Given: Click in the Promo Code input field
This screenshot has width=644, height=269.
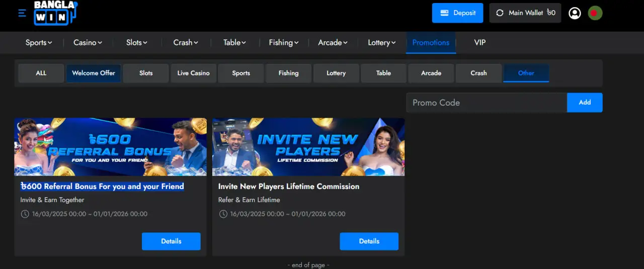Looking at the screenshot, I should [486, 103].
